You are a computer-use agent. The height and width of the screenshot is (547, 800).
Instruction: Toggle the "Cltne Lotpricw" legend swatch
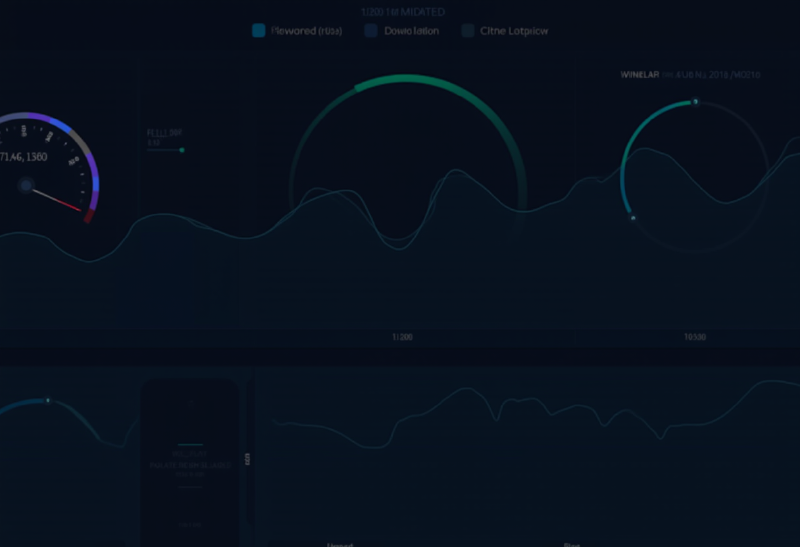468,31
